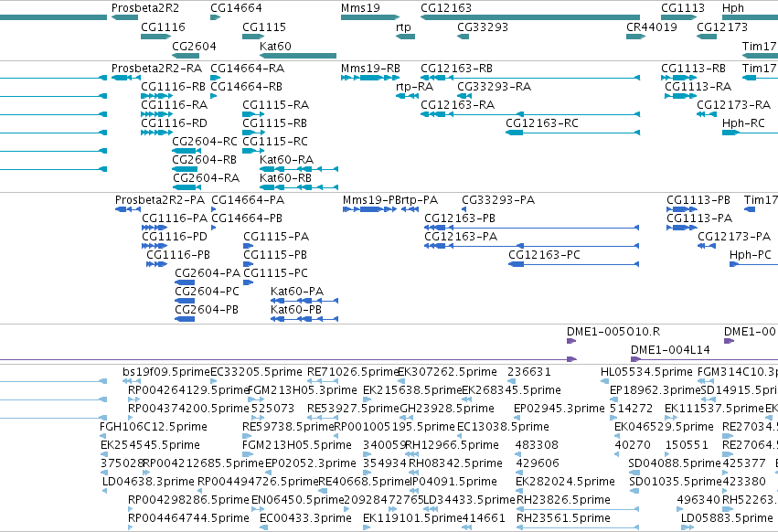
Task: Select the rtp-RA transcript
Action: coord(408,96)
